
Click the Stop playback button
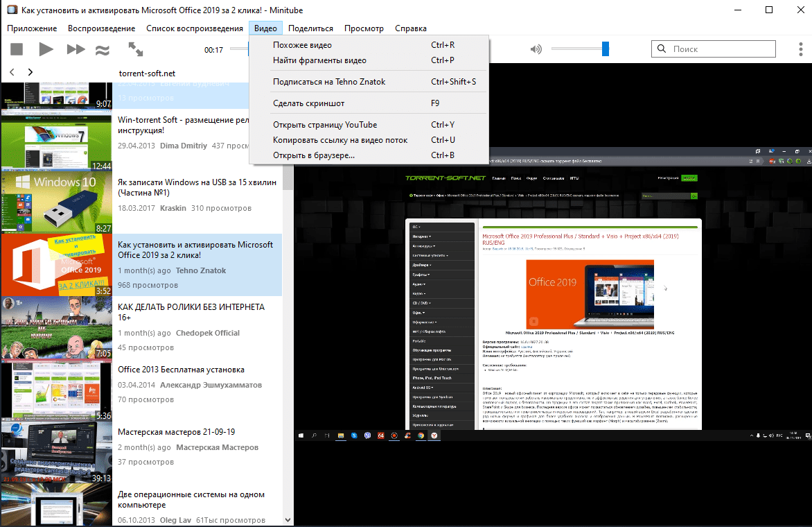click(x=17, y=49)
